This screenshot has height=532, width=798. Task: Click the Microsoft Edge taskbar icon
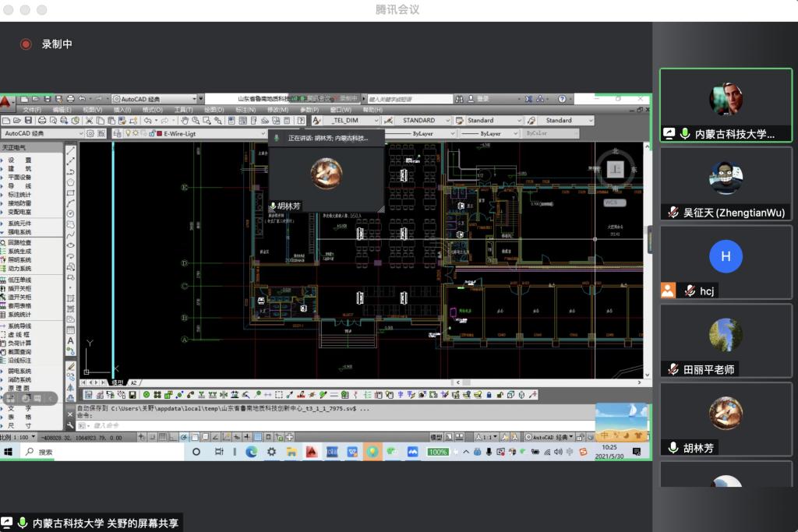252,452
